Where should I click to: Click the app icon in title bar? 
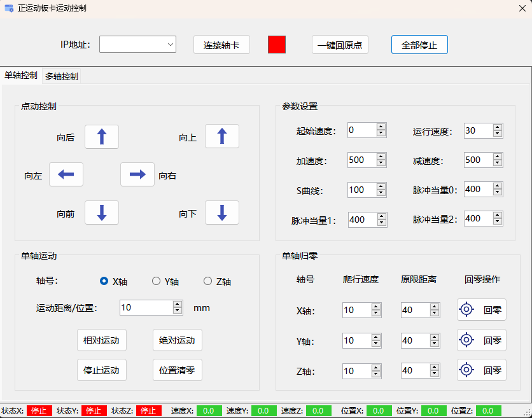(x=9, y=8)
